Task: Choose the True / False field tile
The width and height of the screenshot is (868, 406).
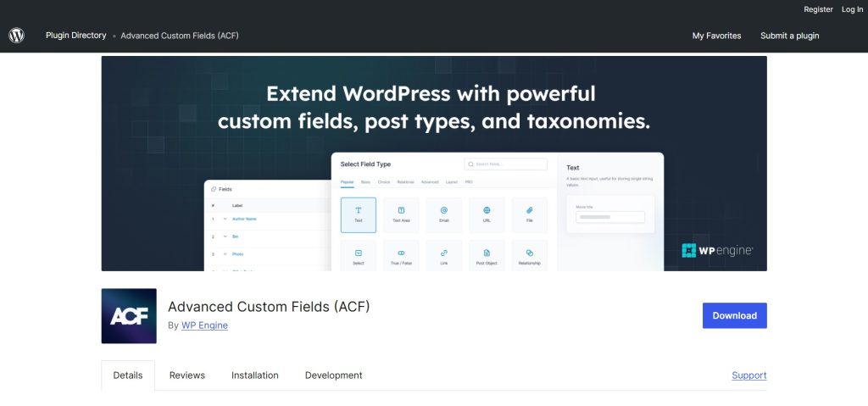Action: 401,256
